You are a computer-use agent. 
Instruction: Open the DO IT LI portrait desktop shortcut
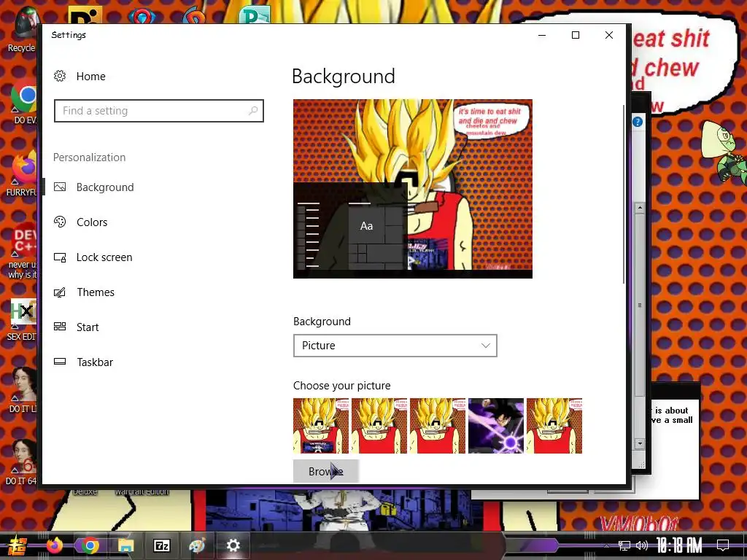pyautogui.click(x=22, y=391)
